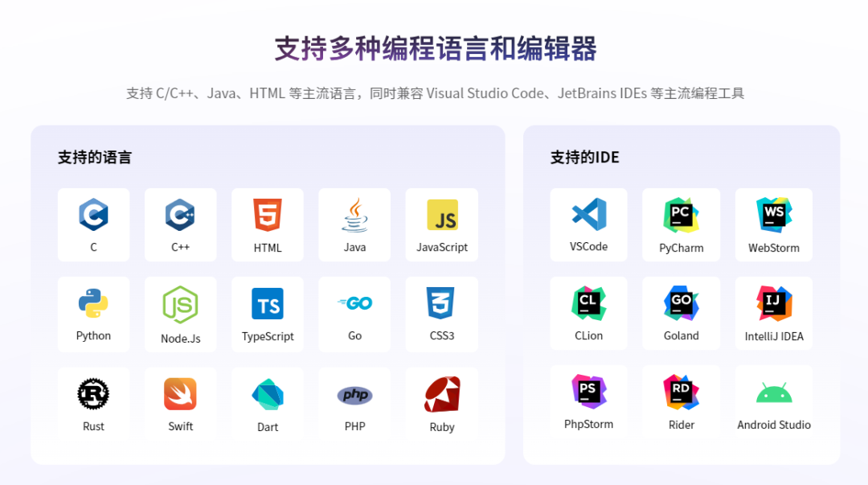Click the "VSCode" label text
This screenshot has height=485, width=868.
pyautogui.click(x=588, y=246)
